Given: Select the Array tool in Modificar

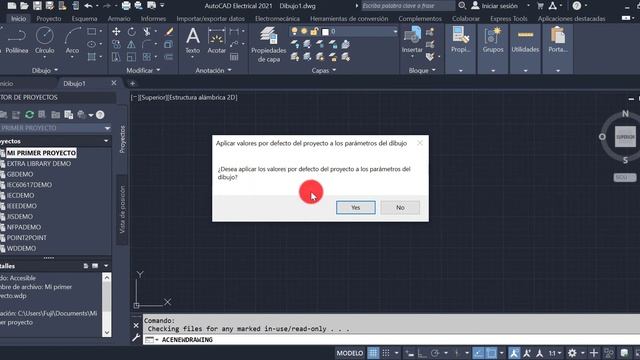Looking at the screenshot, I should point(147,57).
